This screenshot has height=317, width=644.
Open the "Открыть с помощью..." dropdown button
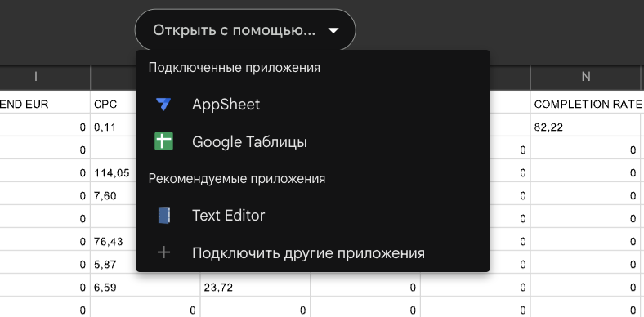click(x=245, y=30)
